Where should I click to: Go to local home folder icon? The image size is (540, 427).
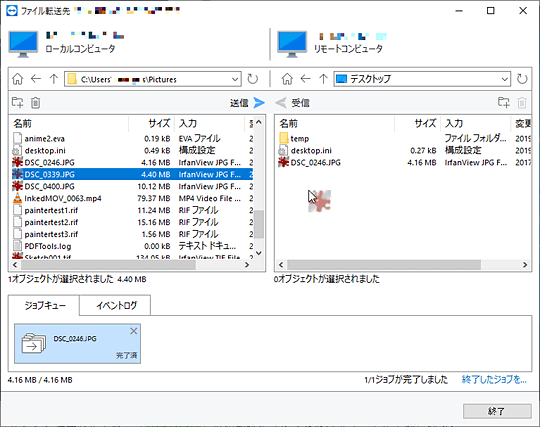tap(18, 79)
